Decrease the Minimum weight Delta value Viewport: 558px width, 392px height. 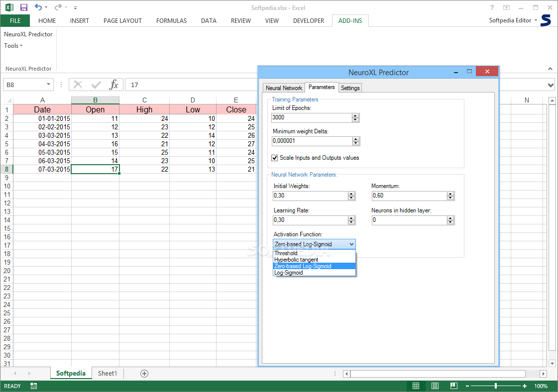[356, 143]
